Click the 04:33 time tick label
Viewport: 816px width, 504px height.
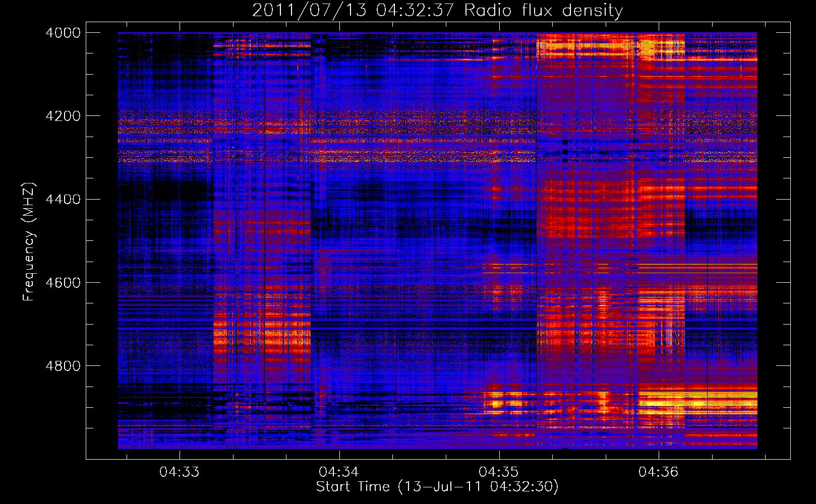click(180, 472)
